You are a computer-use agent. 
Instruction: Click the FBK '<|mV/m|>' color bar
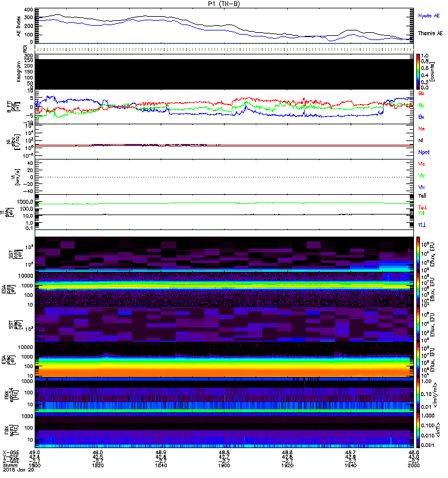point(418,395)
